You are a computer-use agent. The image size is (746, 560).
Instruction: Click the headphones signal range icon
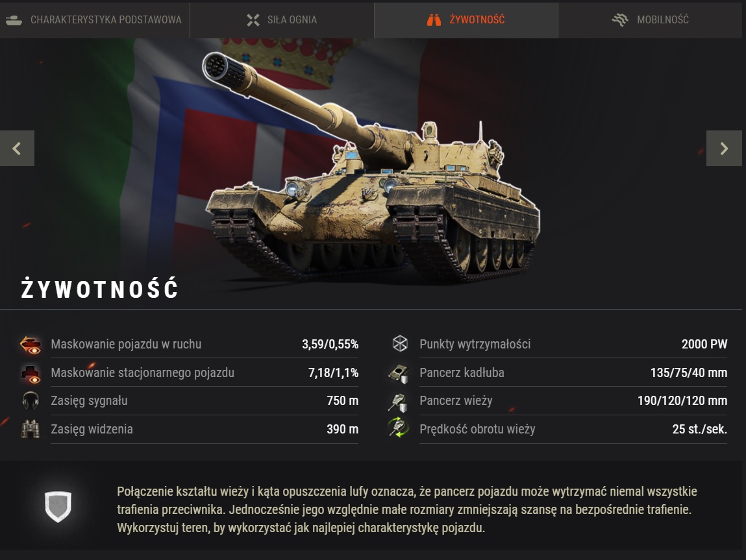31,401
